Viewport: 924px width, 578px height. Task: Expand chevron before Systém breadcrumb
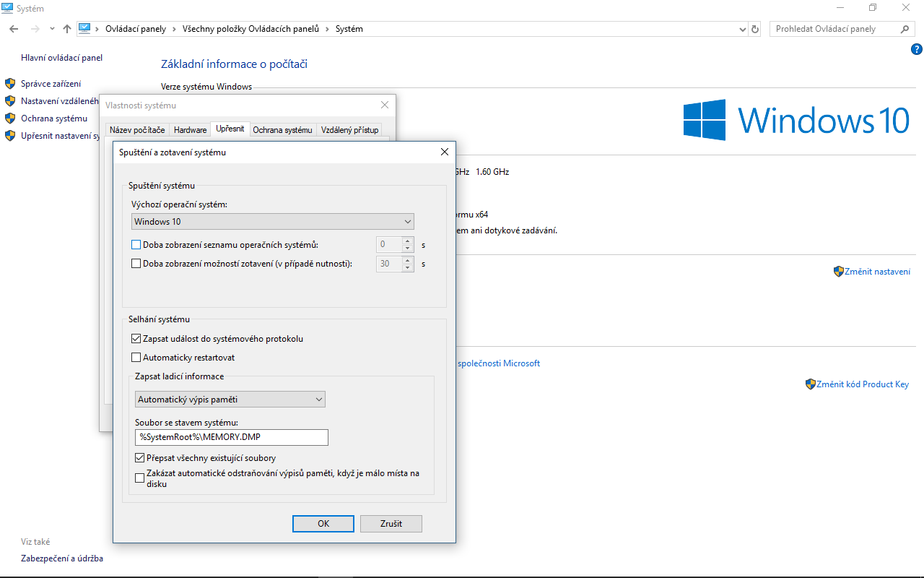pyautogui.click(x=327, y=30)
